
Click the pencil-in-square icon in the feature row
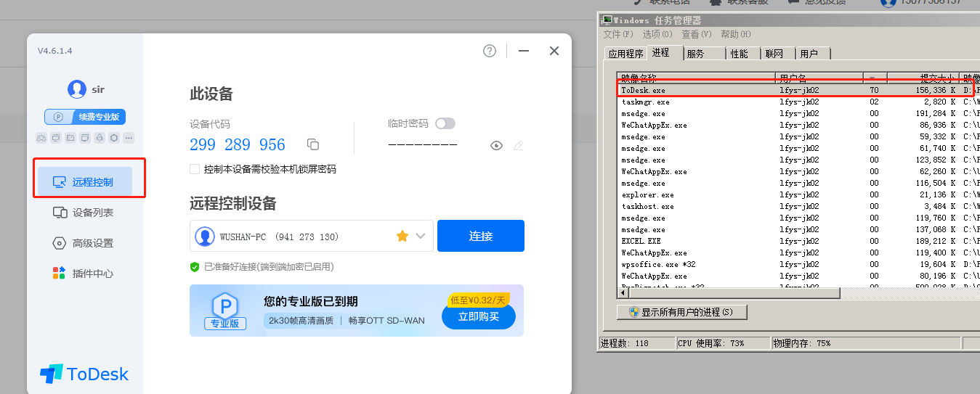70,138
